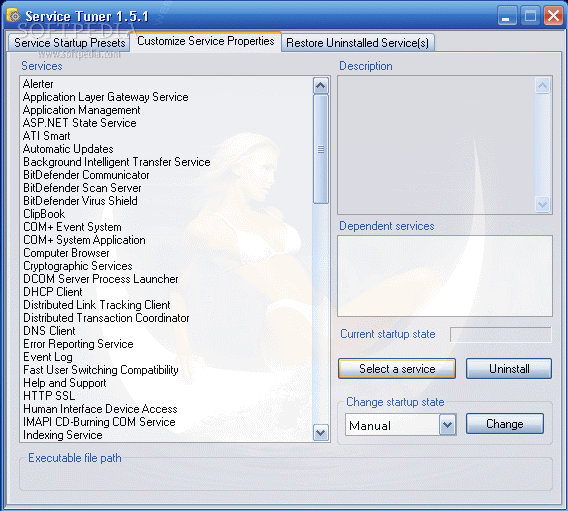The image size is (568, 511).
Task: Select Event Log service
Action: (48, 357)
